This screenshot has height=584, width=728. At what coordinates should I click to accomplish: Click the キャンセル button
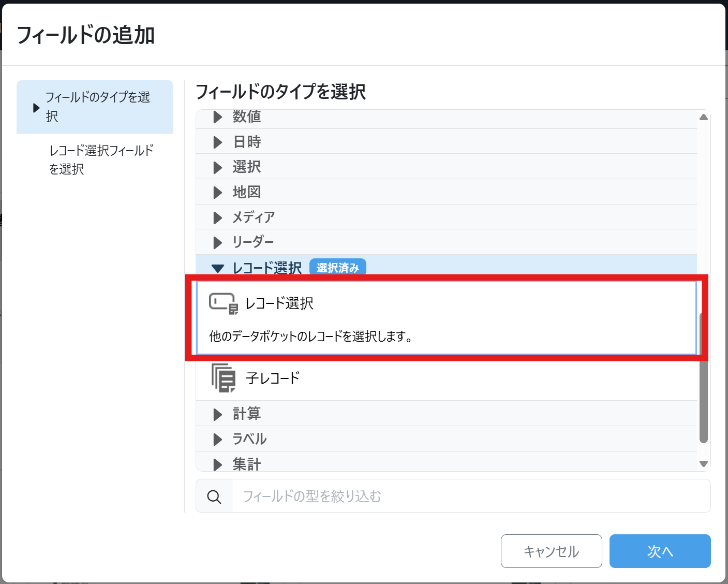(551, 551)
